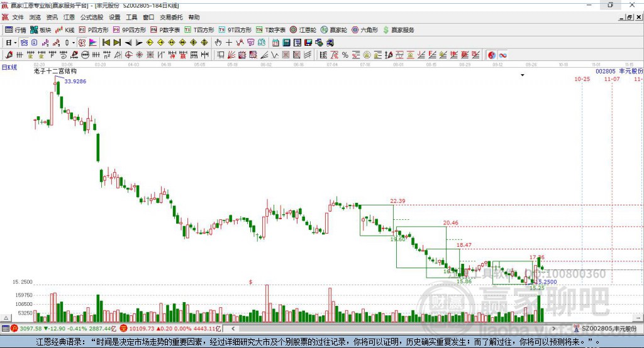Screen dimensions: 644x348
Task: Click the 10-25 date marker
Action: click(582, 79)
